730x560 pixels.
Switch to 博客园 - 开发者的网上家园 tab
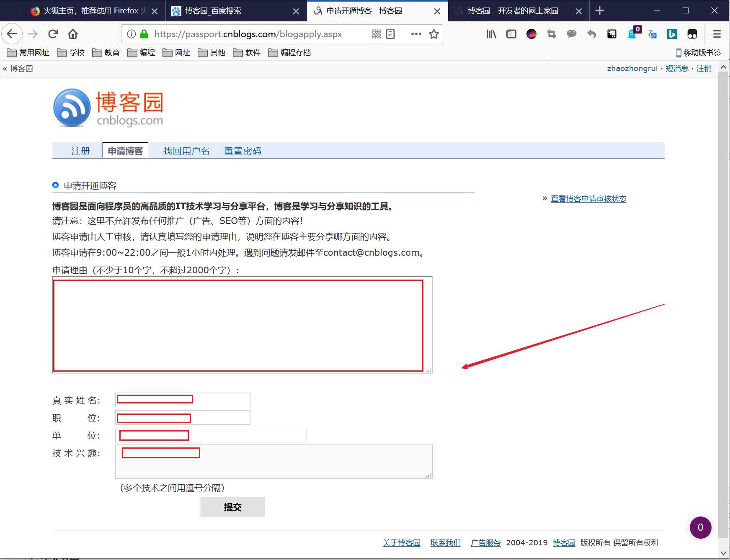click(x=518, y=11)
